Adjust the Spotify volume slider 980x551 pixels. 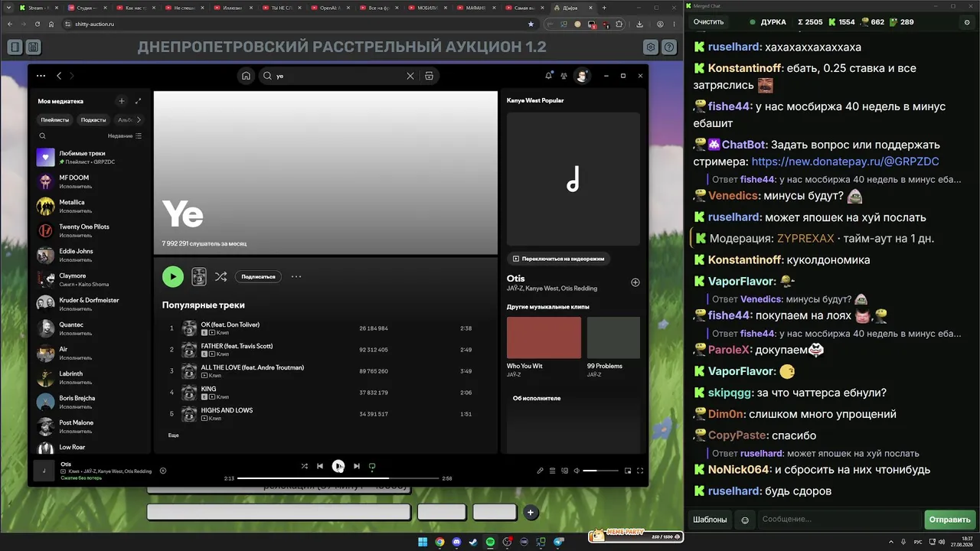600,471
